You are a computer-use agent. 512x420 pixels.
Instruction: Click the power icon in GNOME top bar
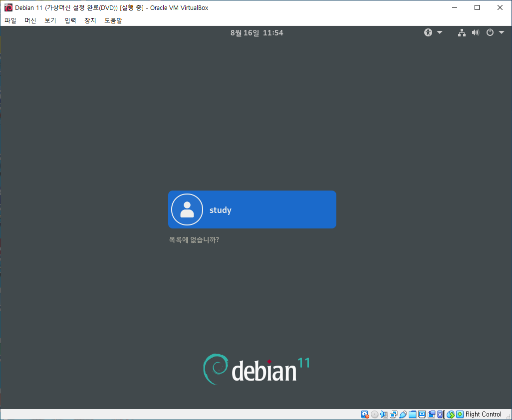click(x=490, y=32)
